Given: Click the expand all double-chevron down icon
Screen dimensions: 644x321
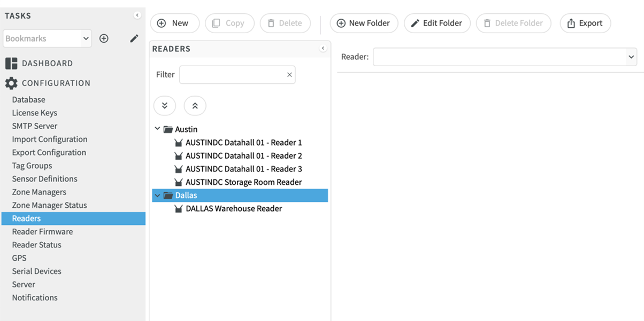Looking at the screenshot, I should (x=165, y=106).
